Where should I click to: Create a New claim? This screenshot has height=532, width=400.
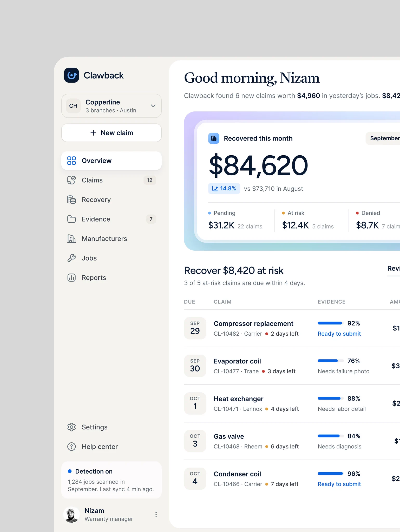112,133
